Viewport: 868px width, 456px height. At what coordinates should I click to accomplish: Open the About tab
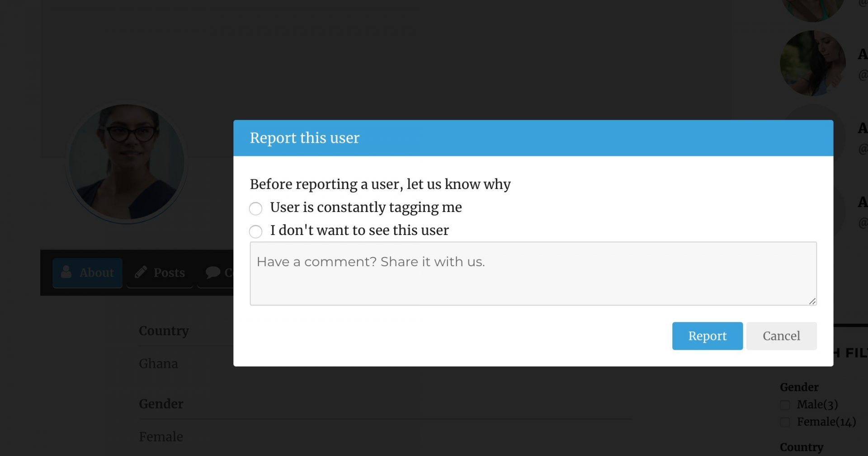[87, 273]
